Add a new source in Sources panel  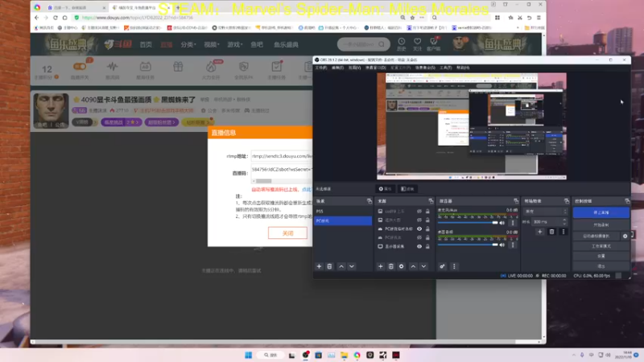380,266
